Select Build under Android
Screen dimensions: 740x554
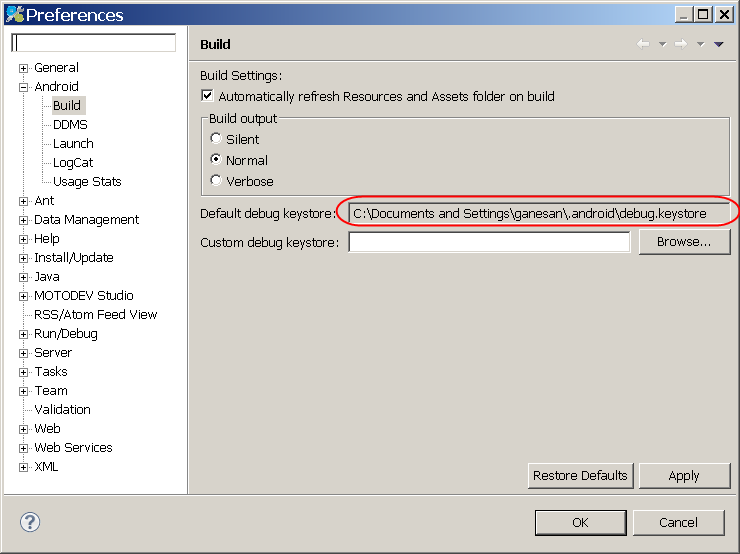(67, 105)
